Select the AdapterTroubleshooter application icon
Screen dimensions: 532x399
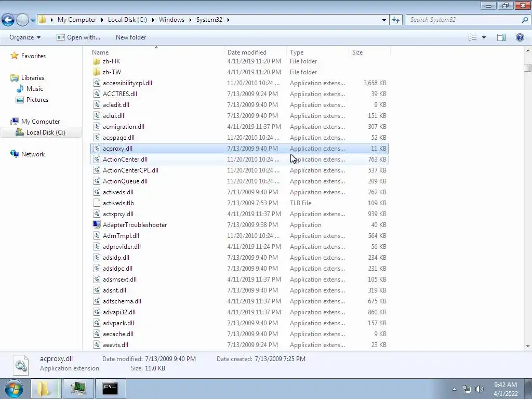coord(97,224)
